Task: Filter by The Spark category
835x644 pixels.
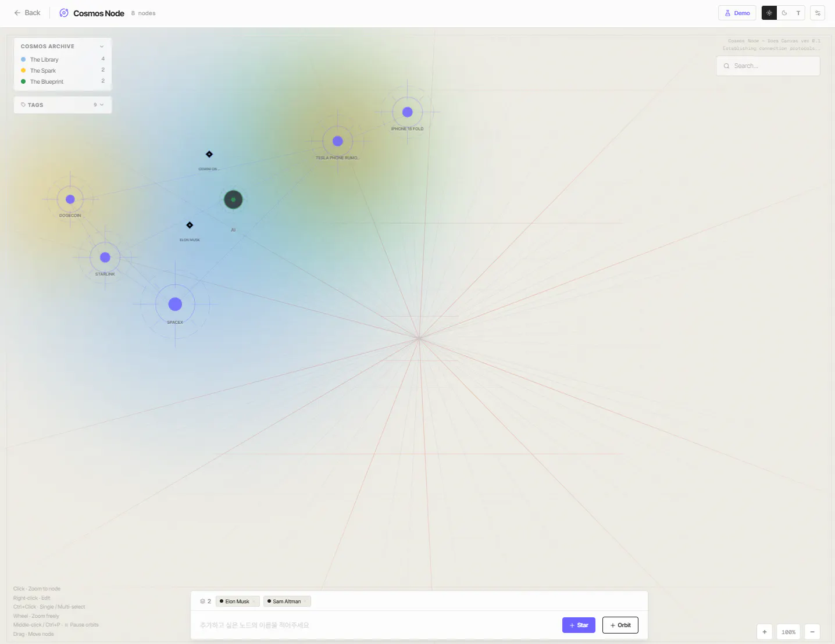Action: coord(63,70)
